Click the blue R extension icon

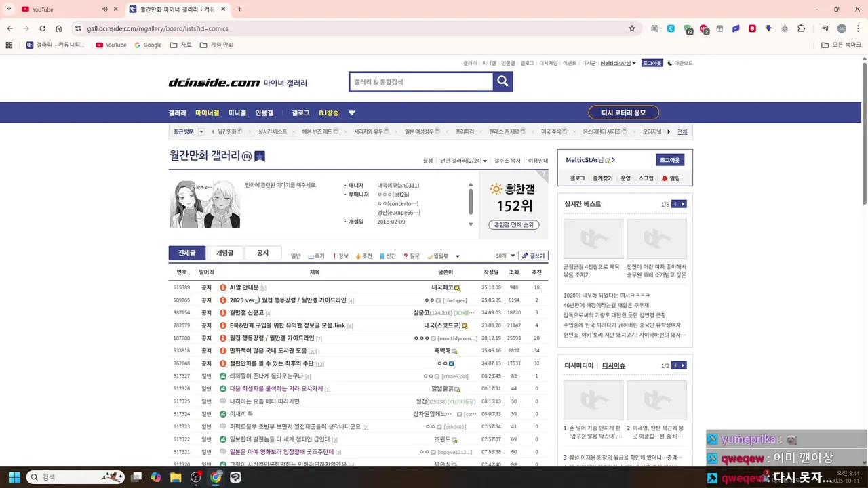pyautogui.click(x=671, y=28)
